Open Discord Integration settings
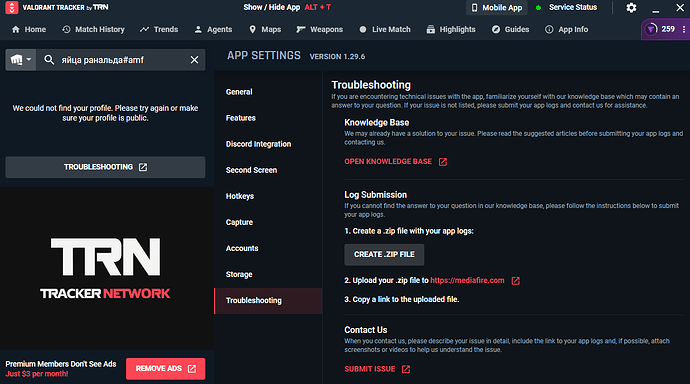 click(x=268, y=144)
